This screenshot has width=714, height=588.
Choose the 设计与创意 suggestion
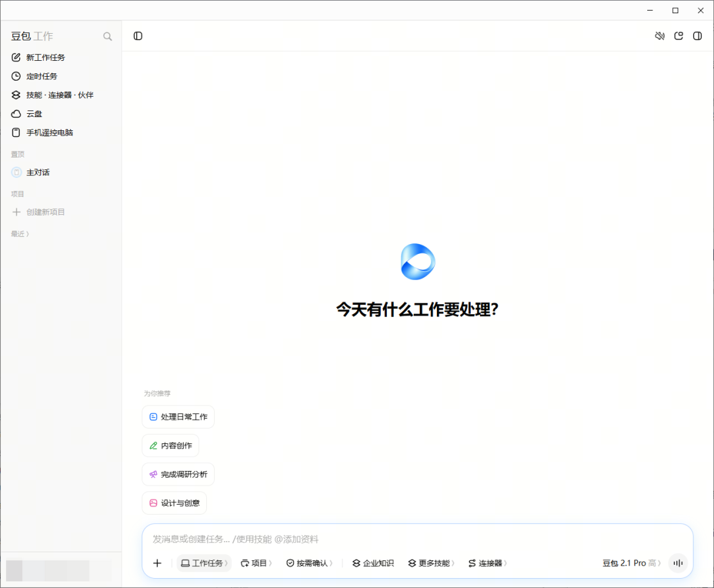tap(175, 503)
